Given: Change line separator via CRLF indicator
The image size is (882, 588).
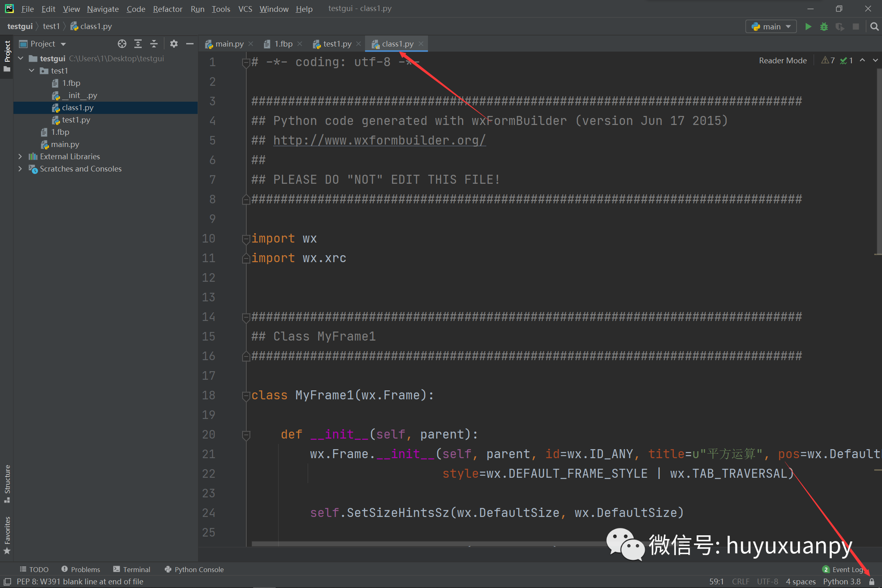Looking at the screenshot, I should (x=741, y=581).
